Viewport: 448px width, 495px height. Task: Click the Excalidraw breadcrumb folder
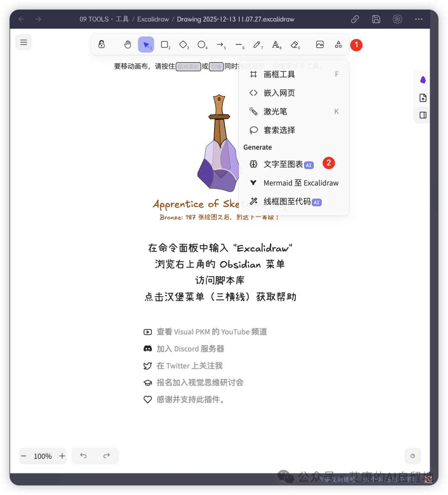[x=153, y=19]
